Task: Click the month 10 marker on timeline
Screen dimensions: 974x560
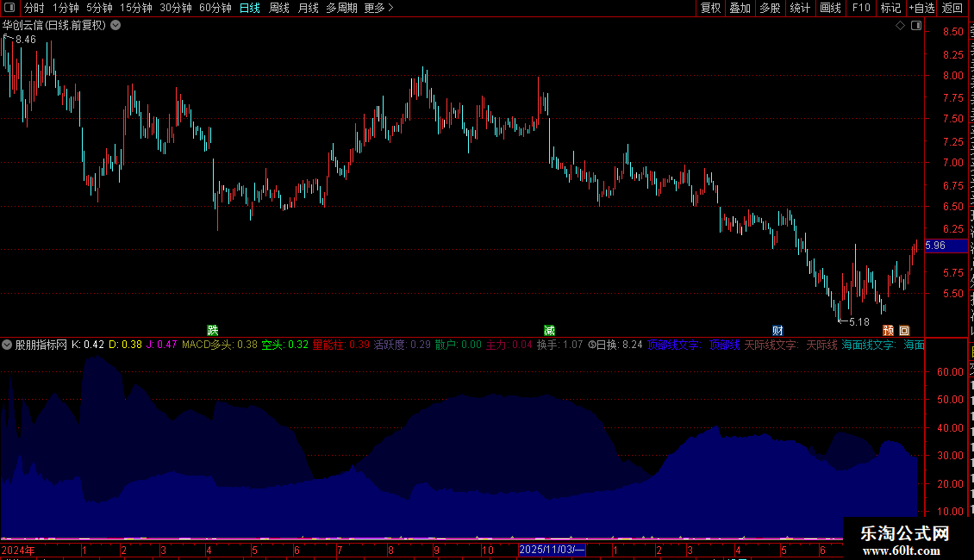Action: tap(488, 550)
